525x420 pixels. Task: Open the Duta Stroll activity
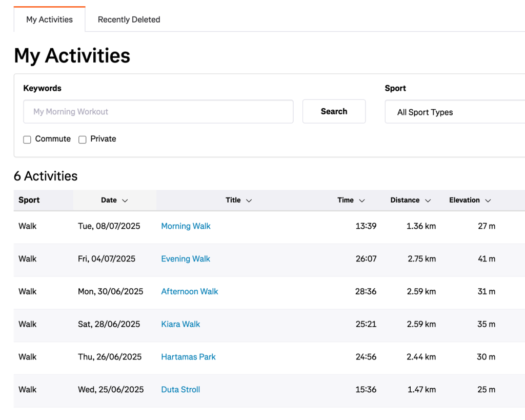(x=180, y=390)
